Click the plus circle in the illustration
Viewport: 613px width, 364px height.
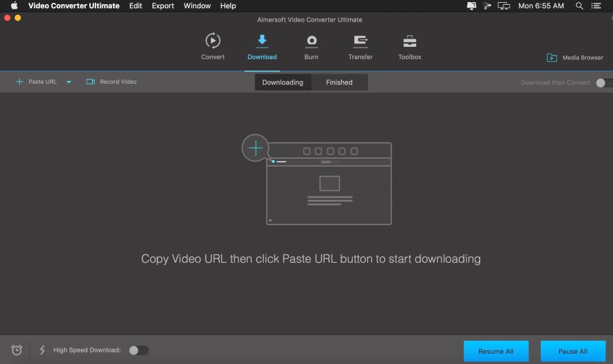tap(255, 148)
